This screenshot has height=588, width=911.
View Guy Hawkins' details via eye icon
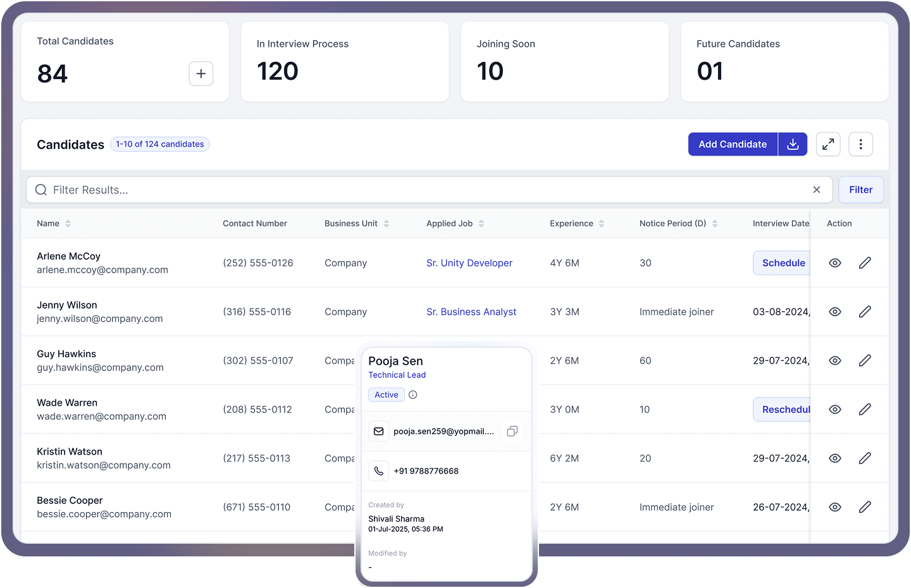coord(835,360)
